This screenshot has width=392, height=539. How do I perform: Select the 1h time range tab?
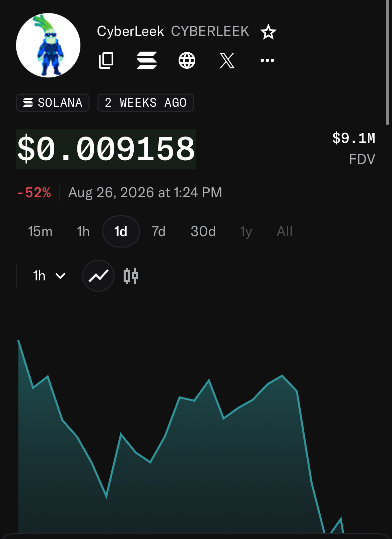pyautogui.click(x=83, y=231)
